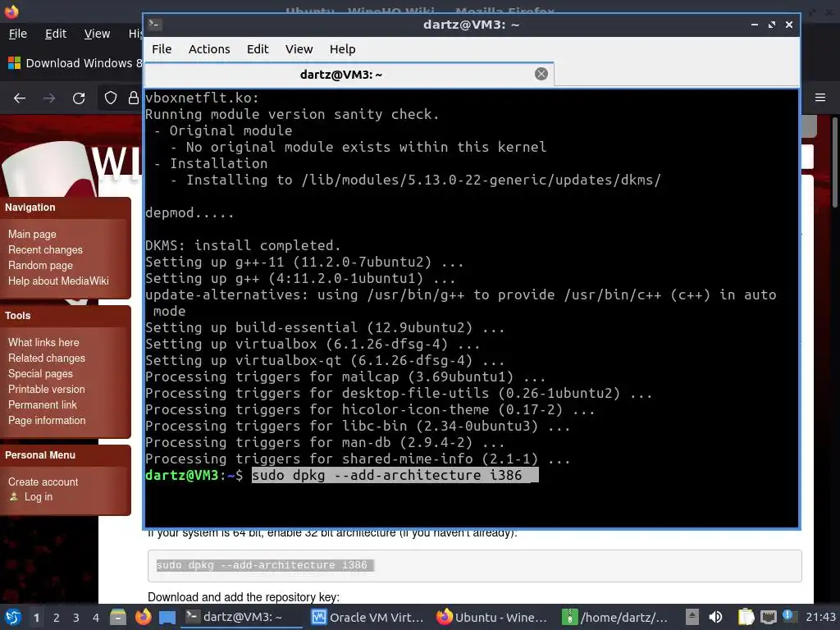
Task: Click the highlighted sudo dpkg command in terminal
Action: tap(395, 475)
